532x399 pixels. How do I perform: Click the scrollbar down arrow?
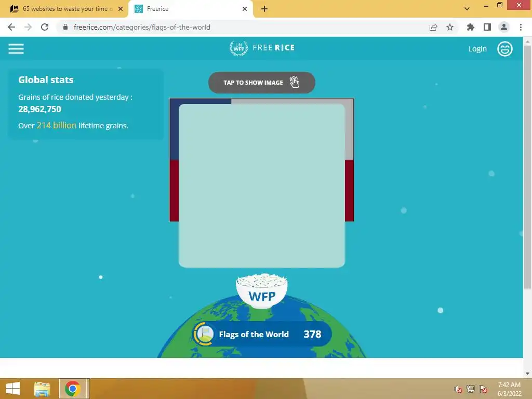tap(527, 373)
